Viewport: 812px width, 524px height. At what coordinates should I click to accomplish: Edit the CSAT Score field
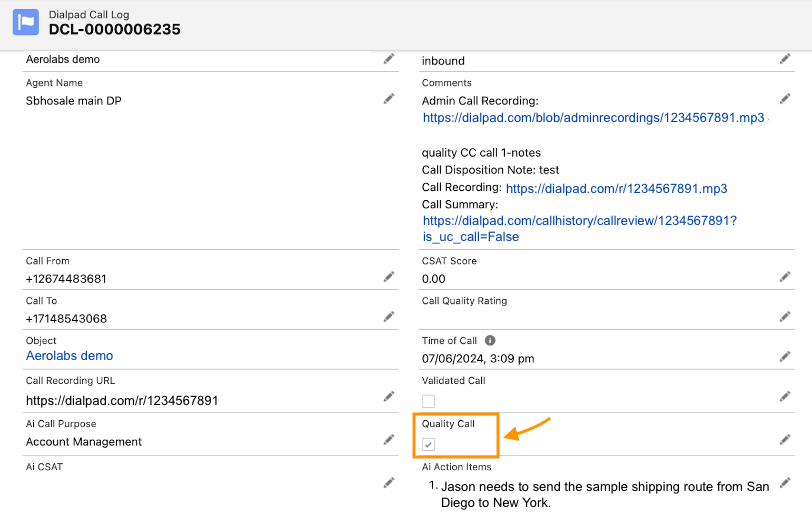(785, 277)
